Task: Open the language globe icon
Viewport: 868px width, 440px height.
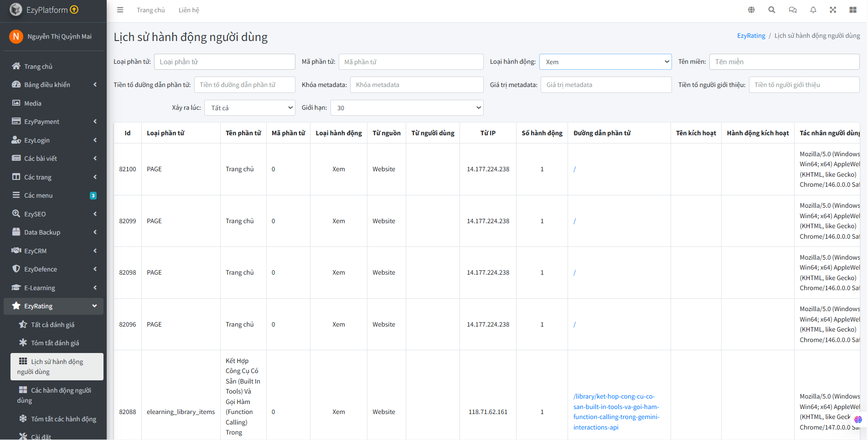Action: point(751,10)
